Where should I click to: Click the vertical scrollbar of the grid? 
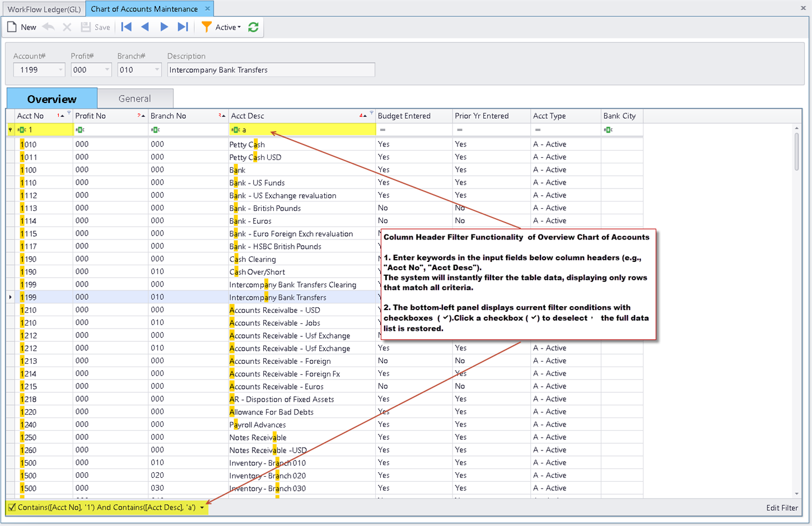coord(796,151)
